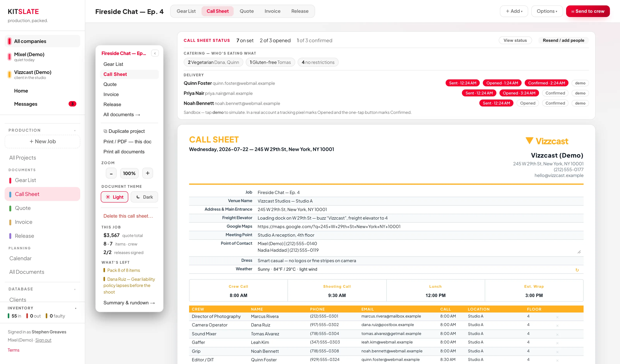Click the weather refresh icon

pyautogui.click(x=577, y=270)
